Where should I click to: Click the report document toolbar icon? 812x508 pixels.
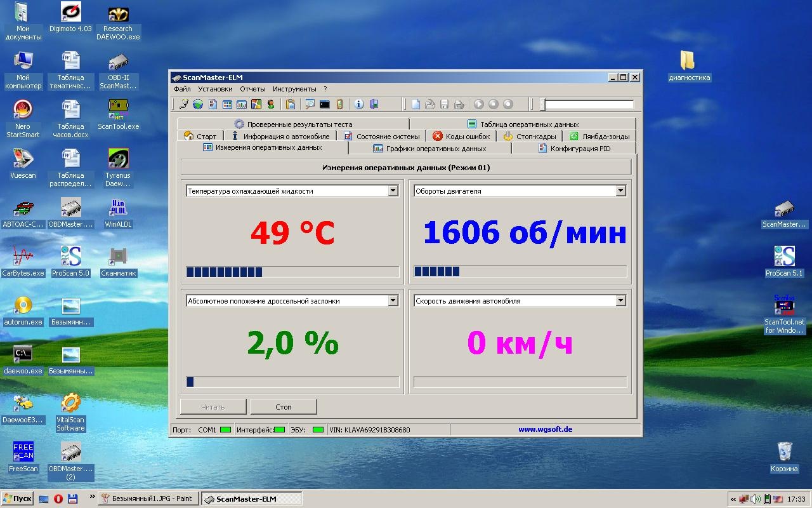(213, 104)
